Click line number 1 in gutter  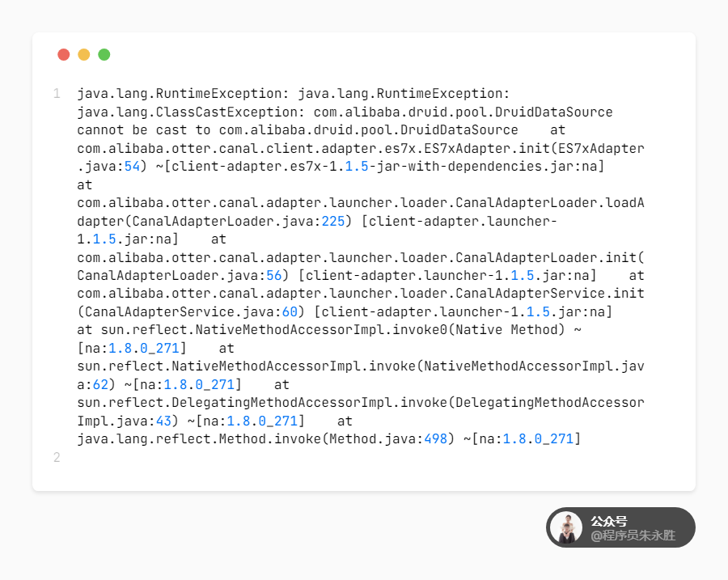(x=57, y=94)
